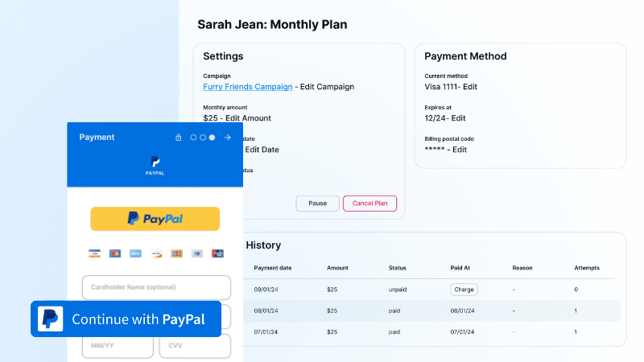This screenshot has width=644, height=362.
Task: Click the Mastercard icon
Action: point(115,253)
